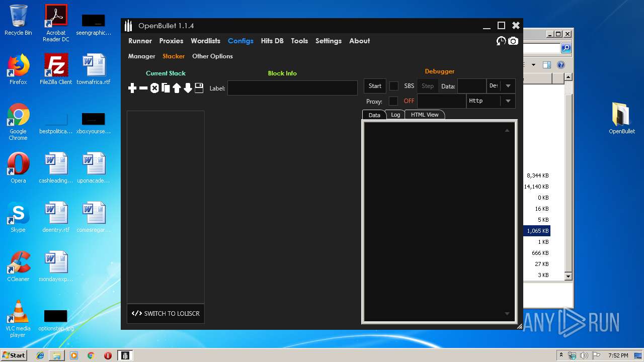644x362 pixels.
Task: Go to the Proxies section
Action: coord(171,41)
